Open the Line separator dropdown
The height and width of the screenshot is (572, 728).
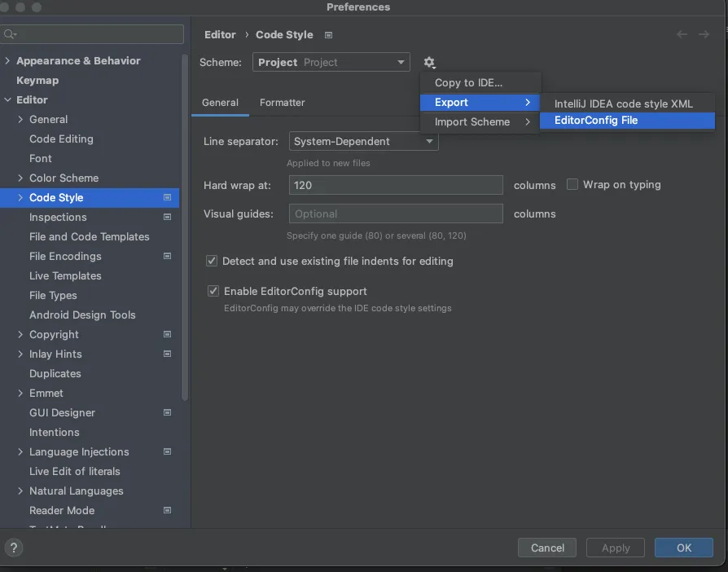(363, 142)
